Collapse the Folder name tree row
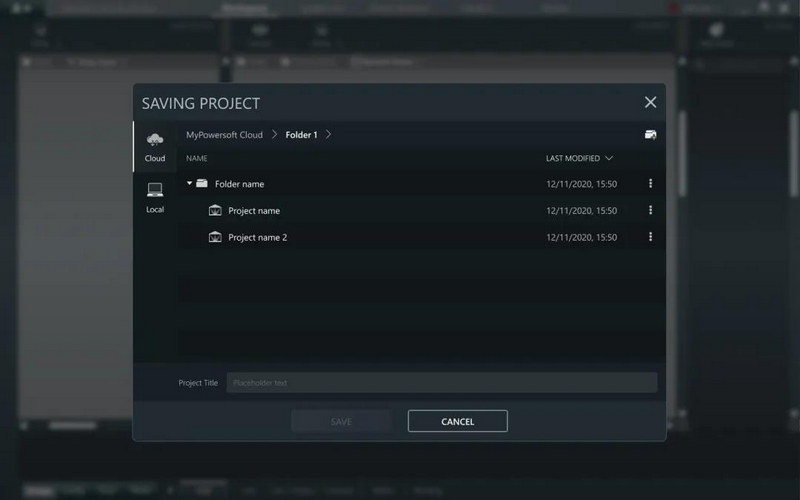800x500 pixels. tap(189, 183)
